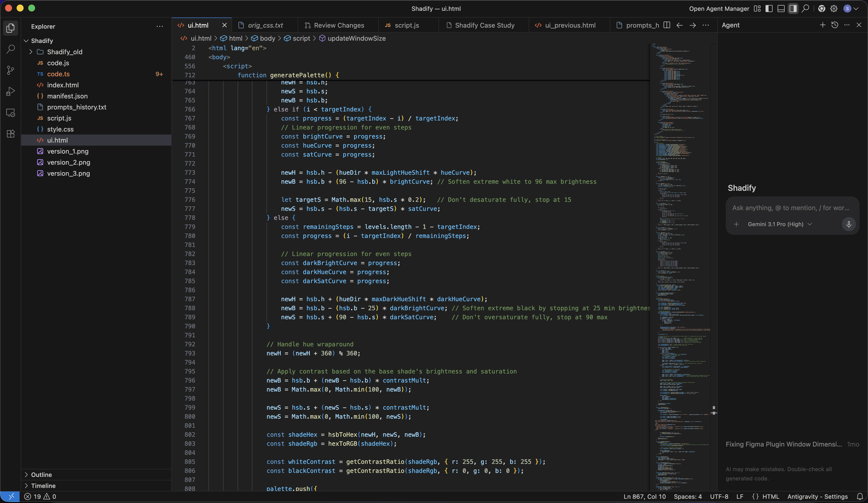Open Extensions view in activity bar
Screen dimensions: 868x503
[10, 134]
